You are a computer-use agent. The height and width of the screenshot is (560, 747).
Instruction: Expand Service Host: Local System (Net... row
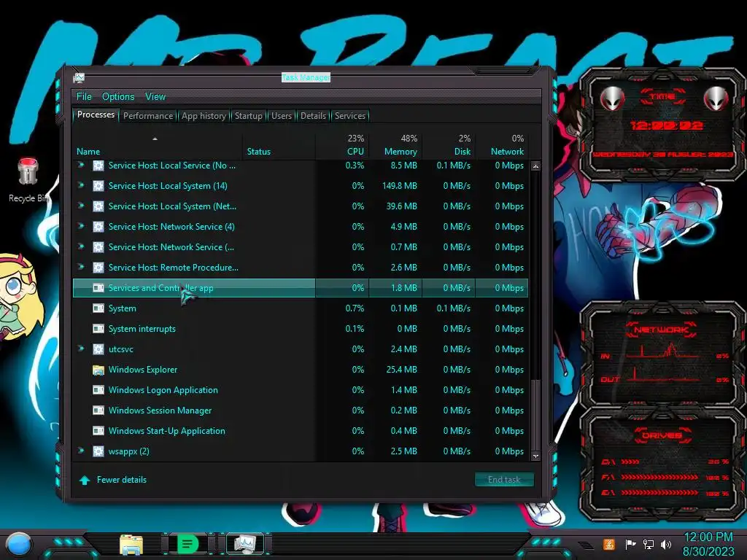(x=81, y=206)
